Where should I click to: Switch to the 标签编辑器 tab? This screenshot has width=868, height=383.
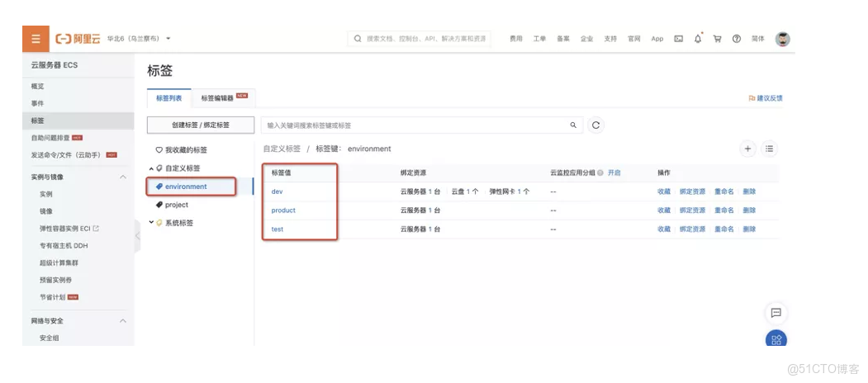pos(224,98)
